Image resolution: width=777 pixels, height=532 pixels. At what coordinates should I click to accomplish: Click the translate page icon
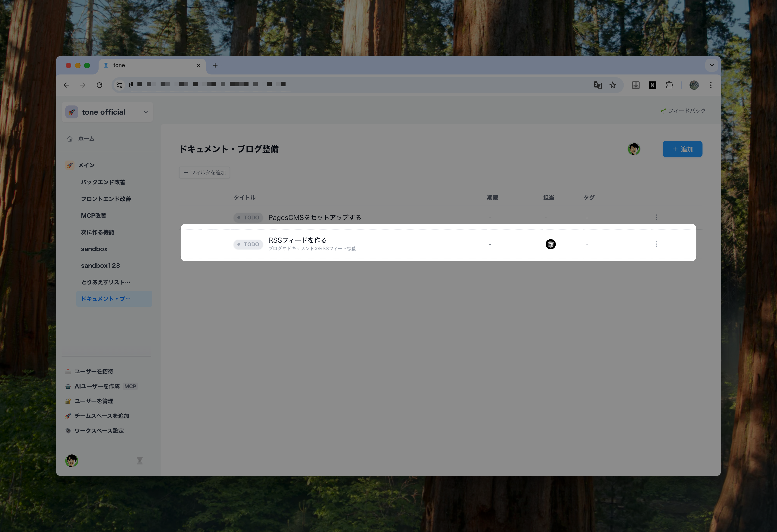click(x=598, y=85)
